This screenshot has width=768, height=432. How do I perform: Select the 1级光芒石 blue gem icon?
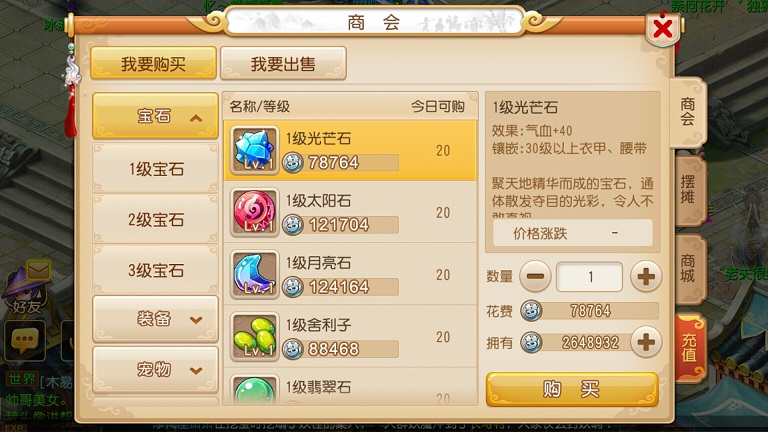click(254, 150)
